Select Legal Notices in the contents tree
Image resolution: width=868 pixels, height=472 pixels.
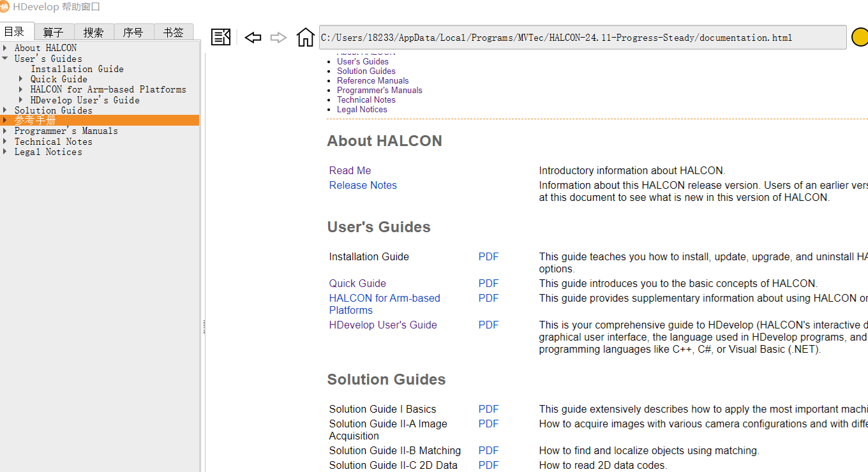49,152
